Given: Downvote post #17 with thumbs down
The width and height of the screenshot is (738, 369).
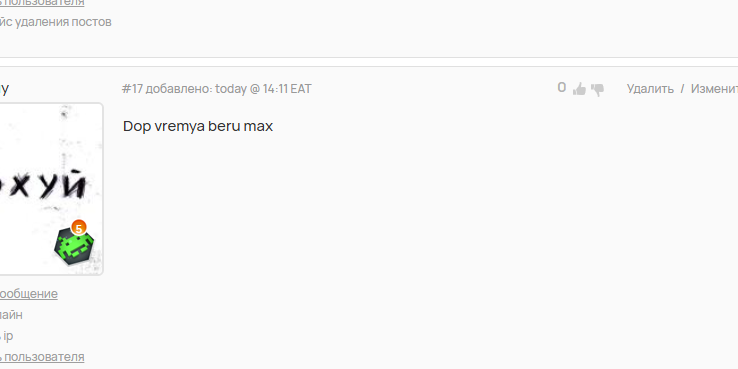Looking at the screenshot, I should point(597,90).
